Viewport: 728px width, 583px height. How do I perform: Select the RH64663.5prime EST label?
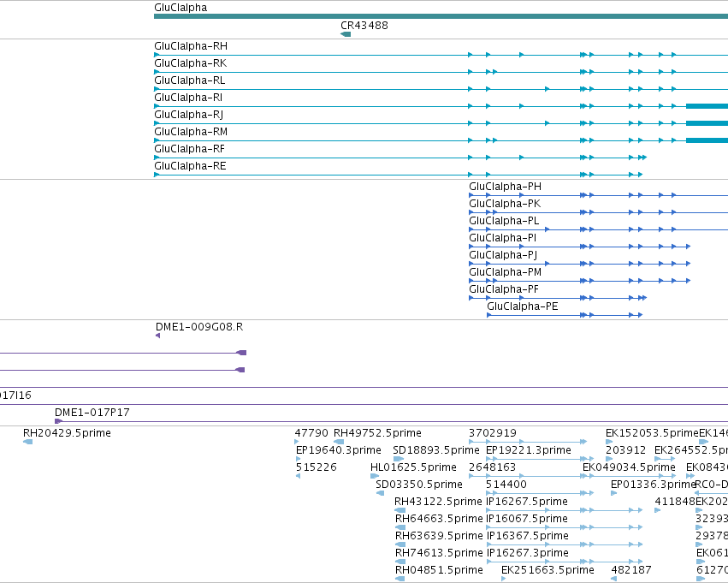click(x=439, y=519)
